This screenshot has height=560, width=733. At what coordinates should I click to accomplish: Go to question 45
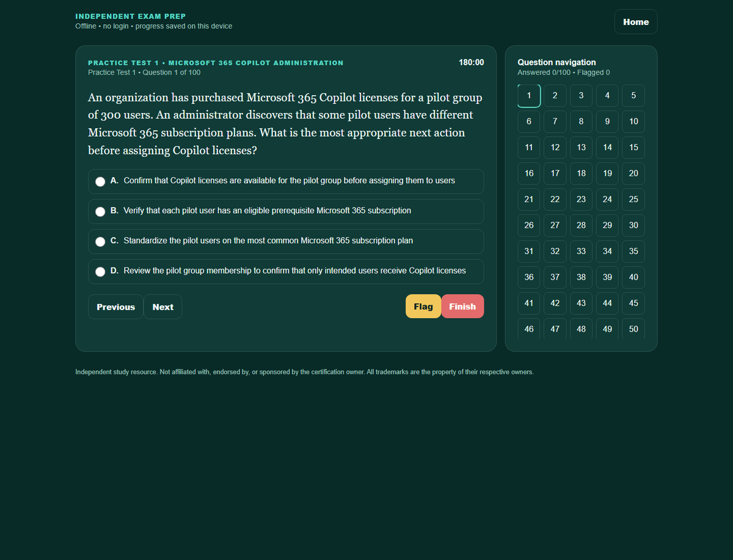633,303
